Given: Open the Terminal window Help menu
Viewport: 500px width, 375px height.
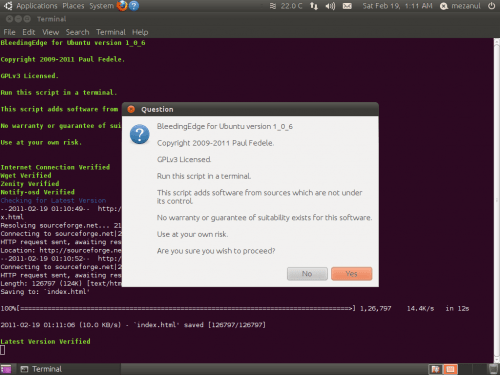Looking at the screenshot, I should [x=140, y=32].
